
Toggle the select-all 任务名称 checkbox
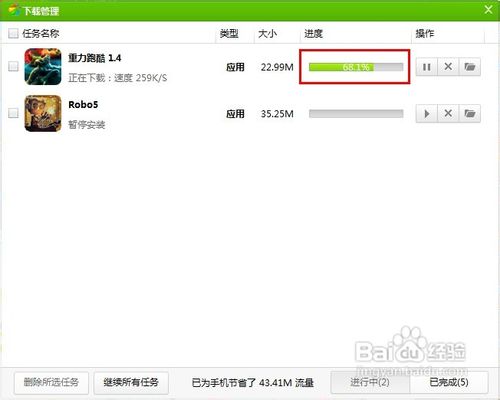[x=13, y=33]
